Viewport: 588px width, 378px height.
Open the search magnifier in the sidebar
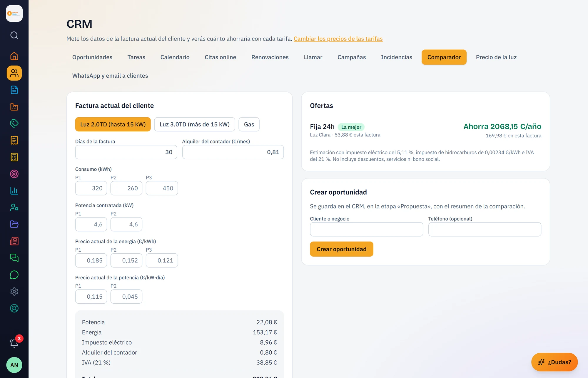[14, 35]
